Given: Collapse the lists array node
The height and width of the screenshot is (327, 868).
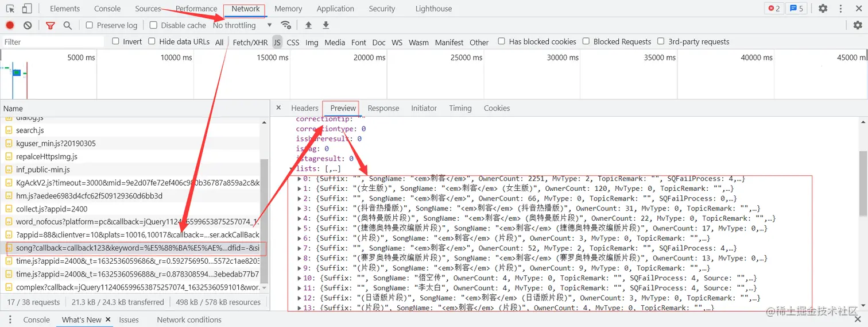Looking at the screenshot, I should point(293,168).
